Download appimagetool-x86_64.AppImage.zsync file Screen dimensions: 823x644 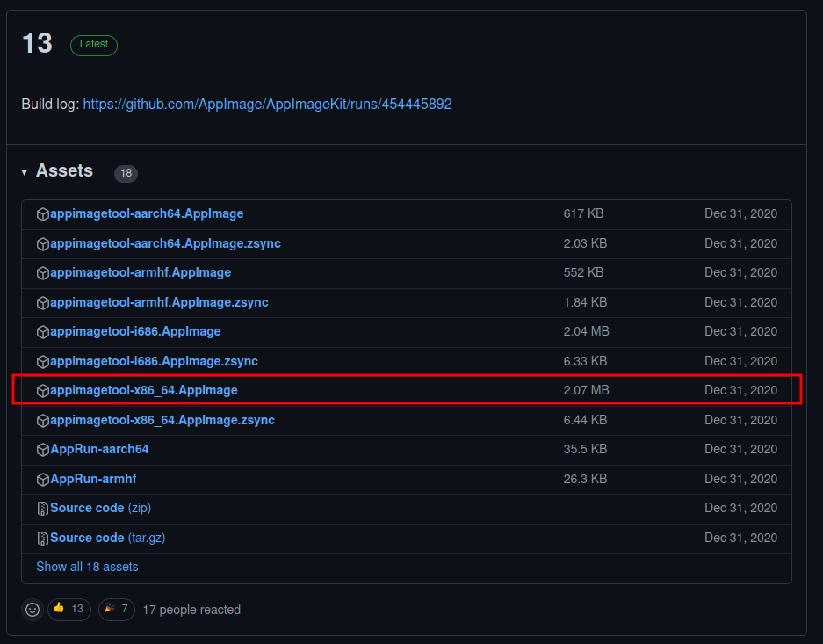click(162, 420)
